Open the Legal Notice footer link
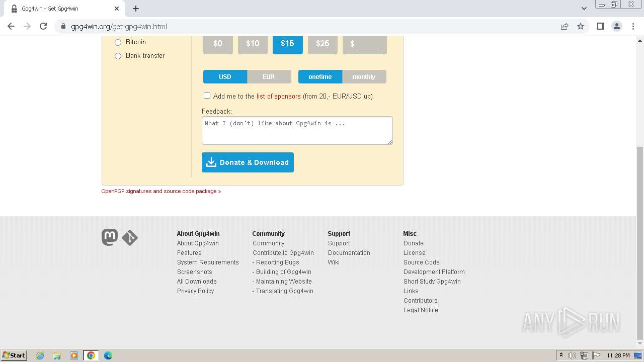 421,310
